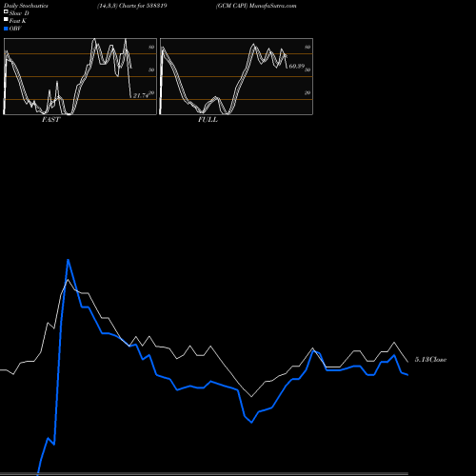Image resolution: width=476 pixels, height=476 pixels.
Task: Click the 69.39 value in FULL chart
Action: (x=297, y=66)
